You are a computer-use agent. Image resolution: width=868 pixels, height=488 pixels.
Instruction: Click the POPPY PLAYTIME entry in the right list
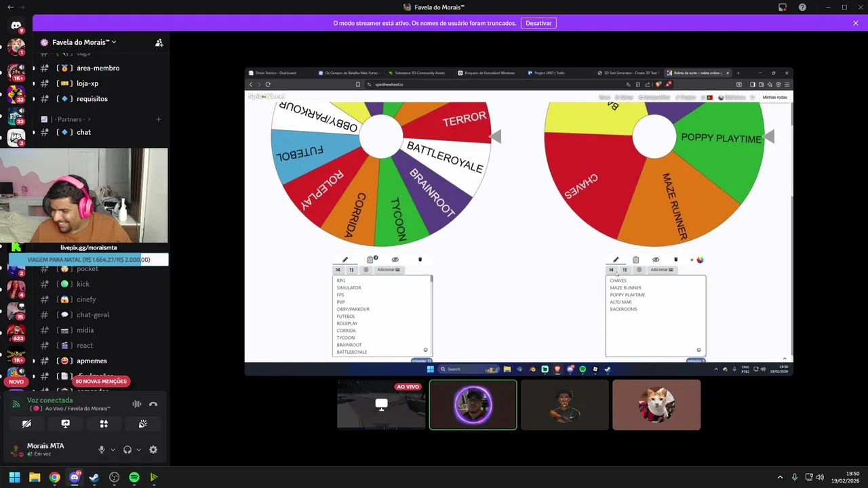click(627, 295)
